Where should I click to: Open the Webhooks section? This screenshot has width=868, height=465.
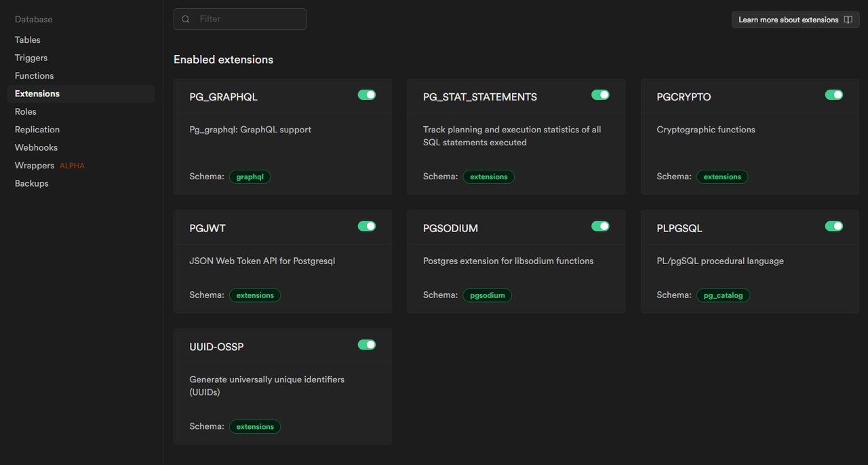[36, 147]
